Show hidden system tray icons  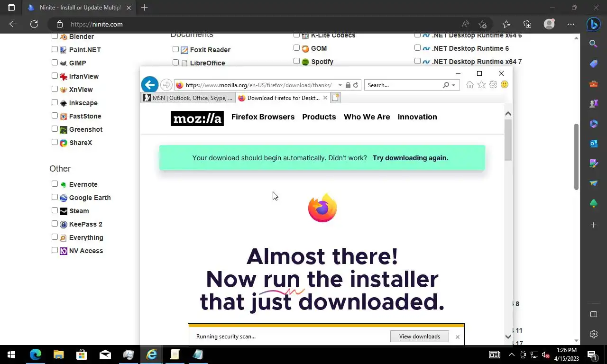511,355
